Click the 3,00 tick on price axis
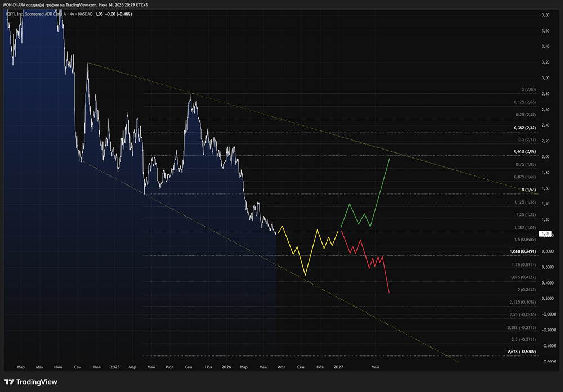Screen dimensions: 563x392 546,78
